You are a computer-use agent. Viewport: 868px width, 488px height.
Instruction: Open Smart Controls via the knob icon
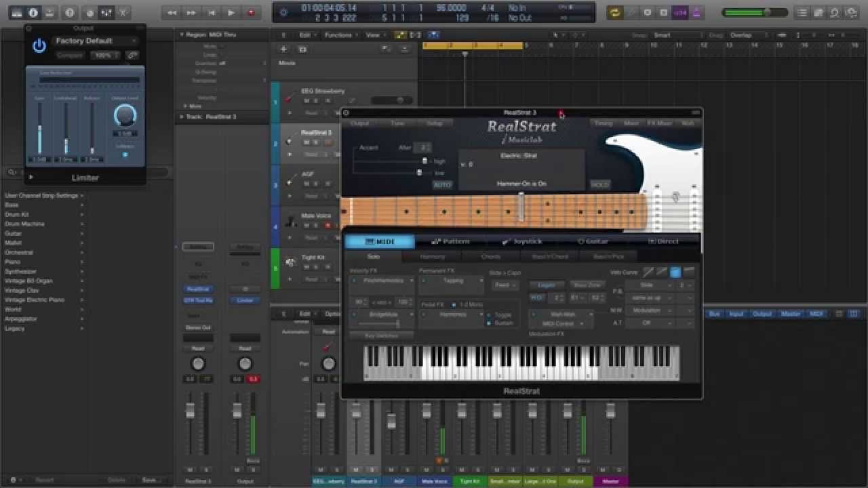(x=90, y=12)
